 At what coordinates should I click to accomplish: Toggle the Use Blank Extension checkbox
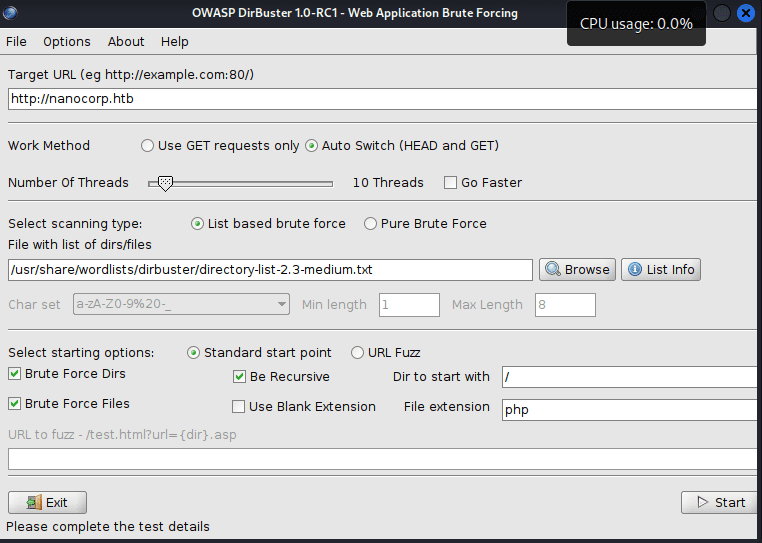coord(239,407)
